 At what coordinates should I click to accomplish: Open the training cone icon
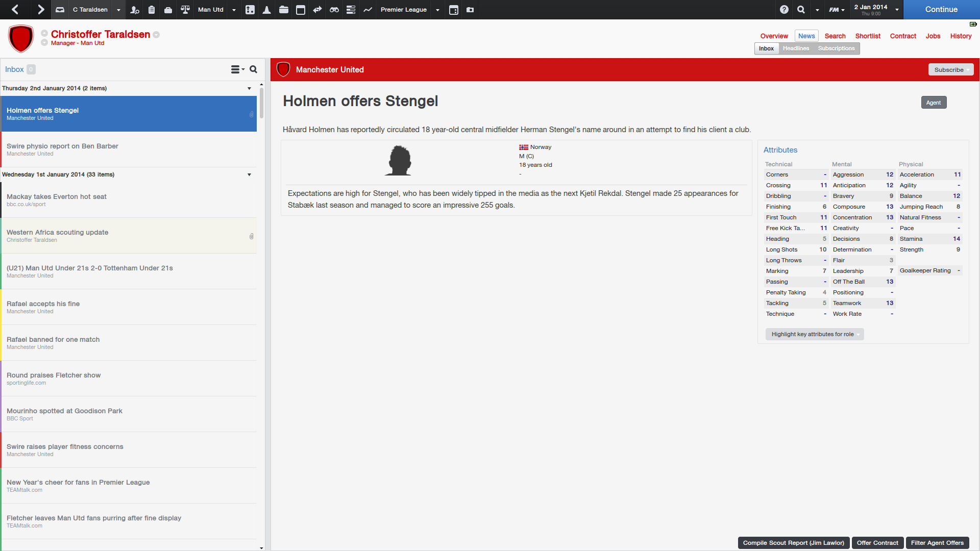[266, 10]
